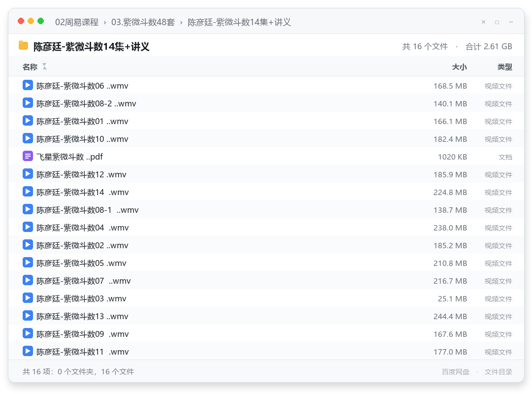Select file name 陈彦廷-紫微斗数02 ..wmv
Viewport: 532px width, 394px height.
click(x=82, y=245)
